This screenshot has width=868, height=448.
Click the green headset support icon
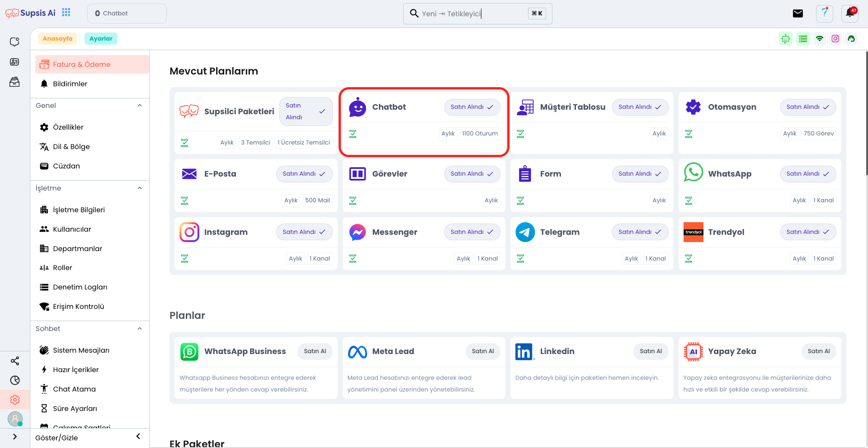[x=851, y=39]
